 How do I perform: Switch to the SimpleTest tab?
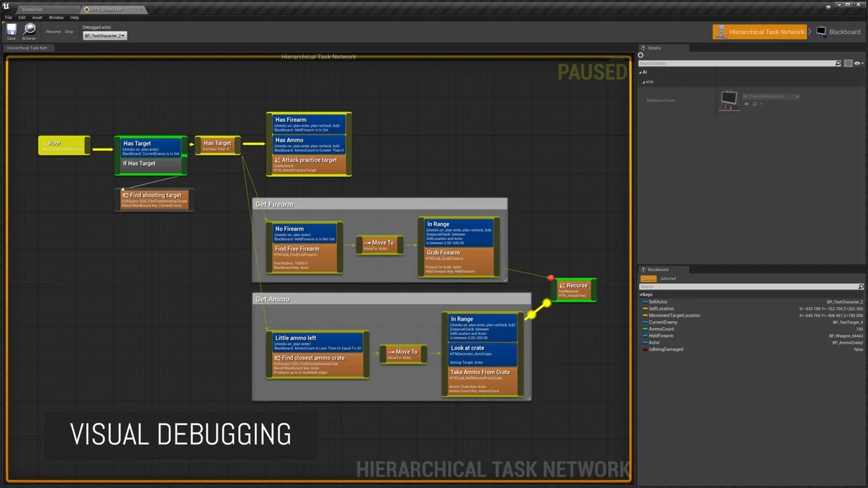tap(32, 9)
